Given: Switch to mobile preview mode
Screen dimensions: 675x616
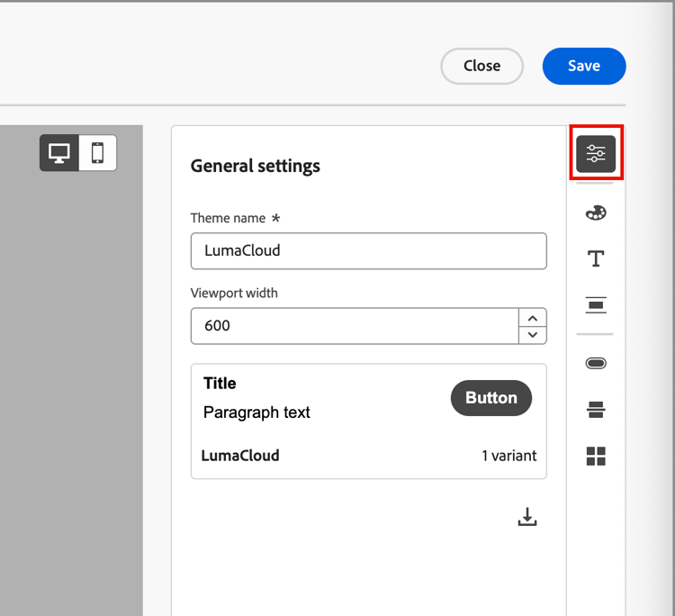Looking at the screenshot, I should pyautogui.click(x=98, y=153).
